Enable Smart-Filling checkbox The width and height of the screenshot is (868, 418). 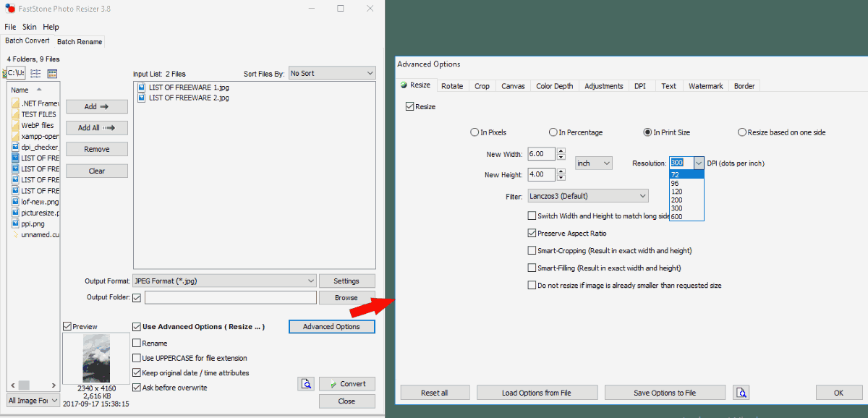coord(532,268)
